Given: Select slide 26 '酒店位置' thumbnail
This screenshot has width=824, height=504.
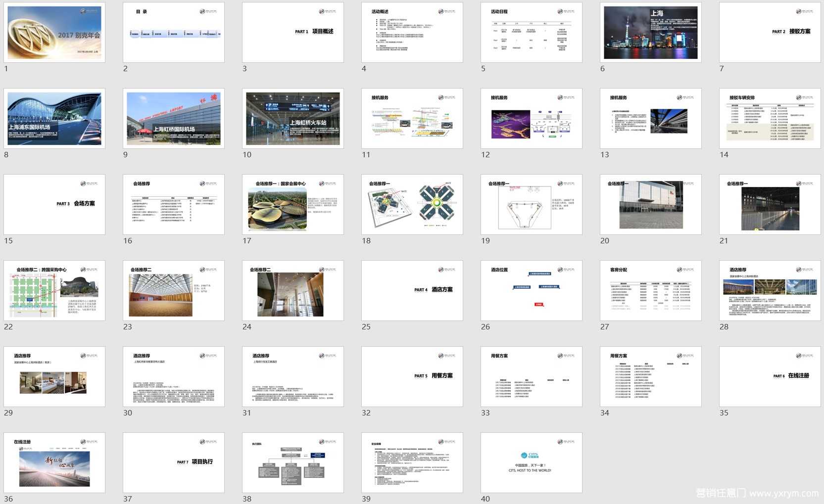Looking at the screenshot, I should point(532,290).
